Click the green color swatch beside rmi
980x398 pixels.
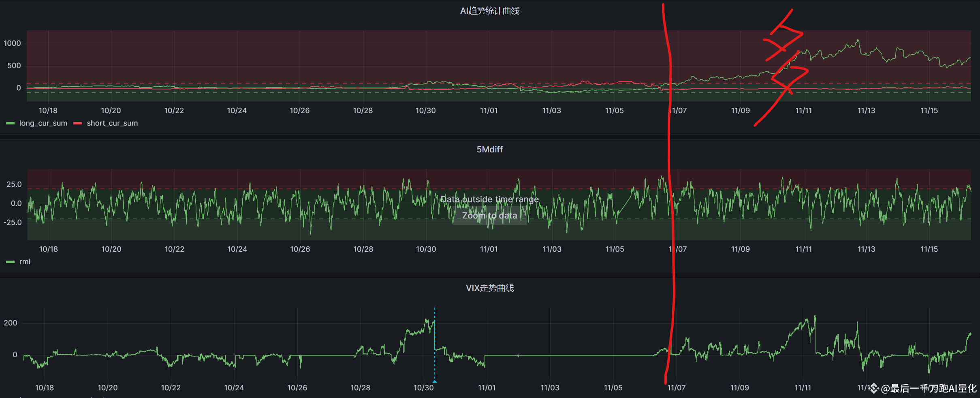[11, 262]
